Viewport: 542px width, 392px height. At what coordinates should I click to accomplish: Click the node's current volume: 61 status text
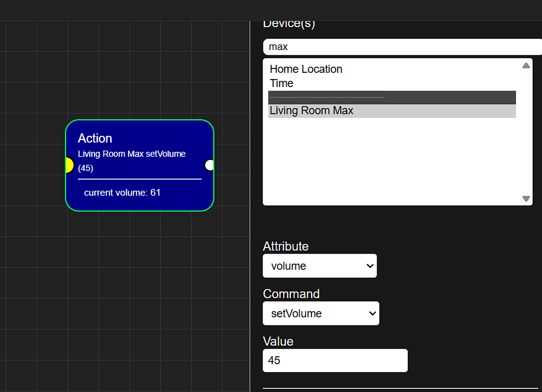point(122,193)
